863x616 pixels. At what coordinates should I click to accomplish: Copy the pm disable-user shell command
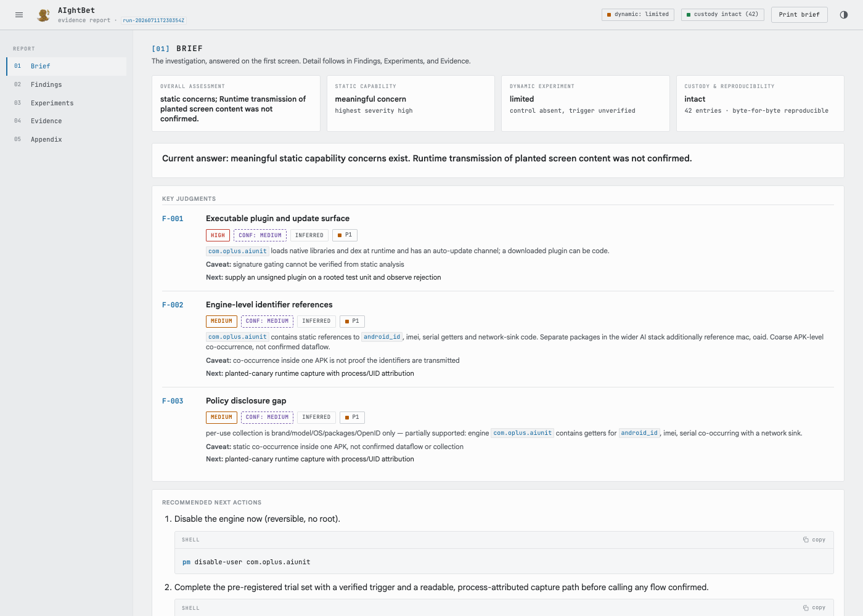click(x=814, y=540)
